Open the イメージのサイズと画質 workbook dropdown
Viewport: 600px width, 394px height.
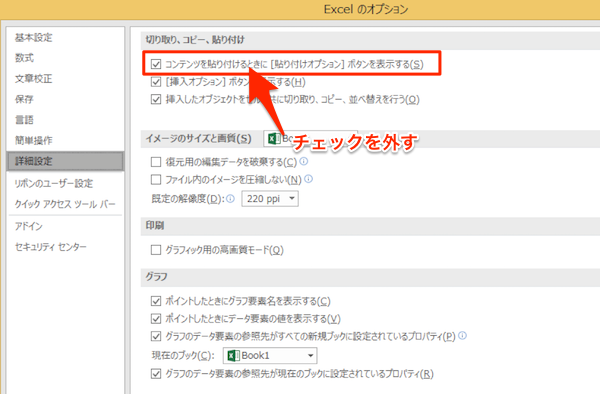click(310, 138)
